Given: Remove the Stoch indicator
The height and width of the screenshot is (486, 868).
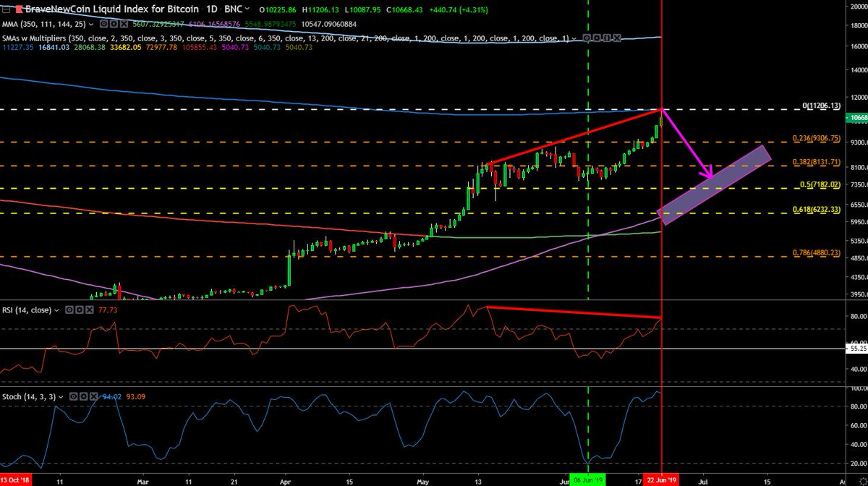Looking at the screenshot, I should click(x=94, y=396).
